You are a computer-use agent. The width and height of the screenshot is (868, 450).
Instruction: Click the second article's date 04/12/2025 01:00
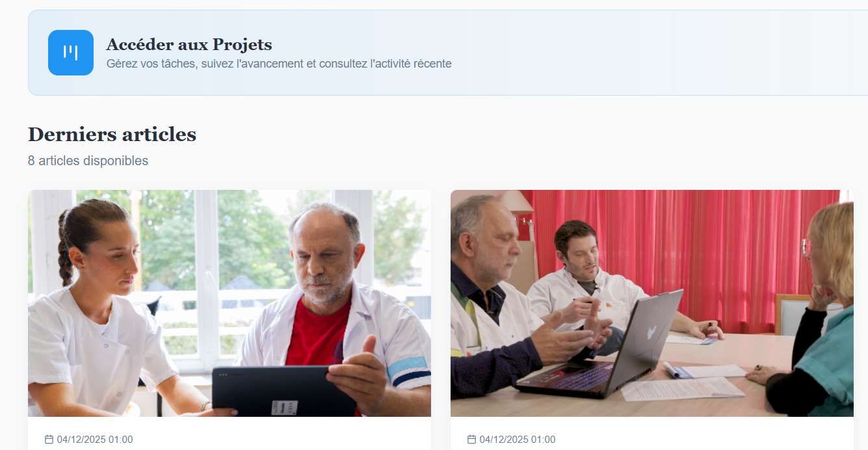518,440
